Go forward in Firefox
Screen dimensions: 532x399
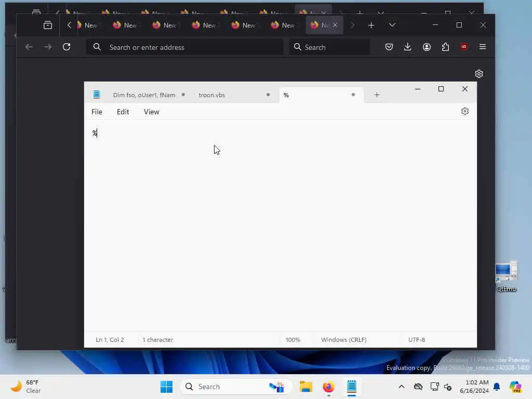point(48,47)
